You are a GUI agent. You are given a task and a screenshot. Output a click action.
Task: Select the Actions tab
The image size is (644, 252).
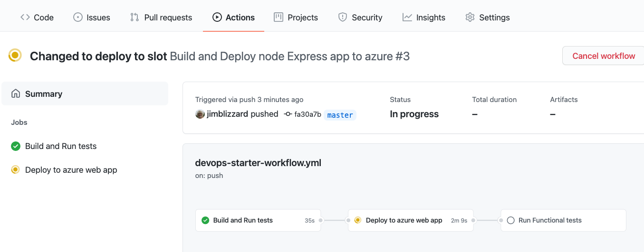(x=233, y=18)
